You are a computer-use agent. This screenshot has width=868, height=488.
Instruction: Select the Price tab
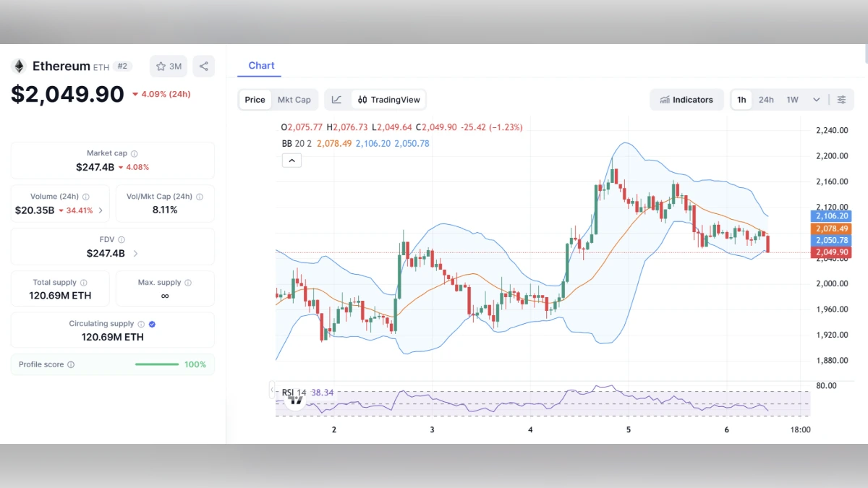point(255,99)
